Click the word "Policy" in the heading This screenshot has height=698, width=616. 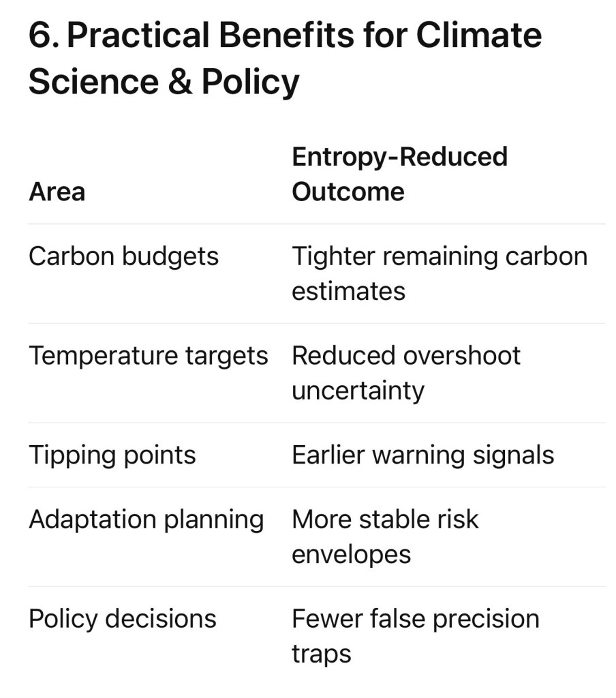click(x=250, y=83)
